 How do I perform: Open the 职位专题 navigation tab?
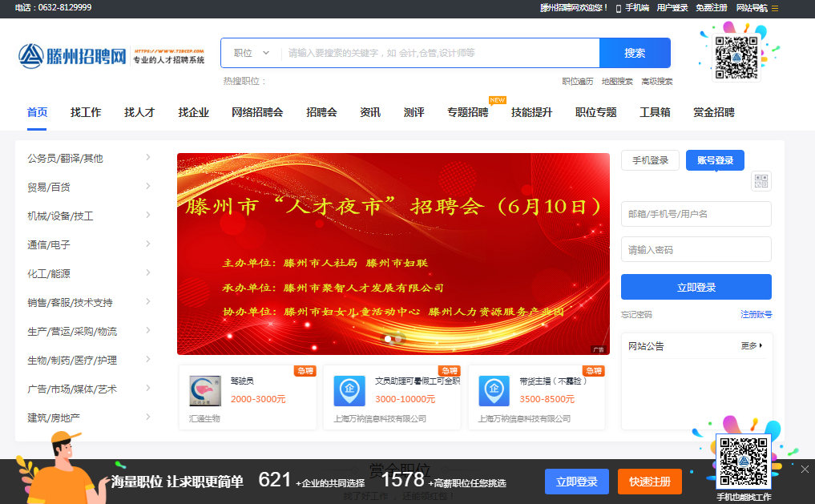point(595,112)
